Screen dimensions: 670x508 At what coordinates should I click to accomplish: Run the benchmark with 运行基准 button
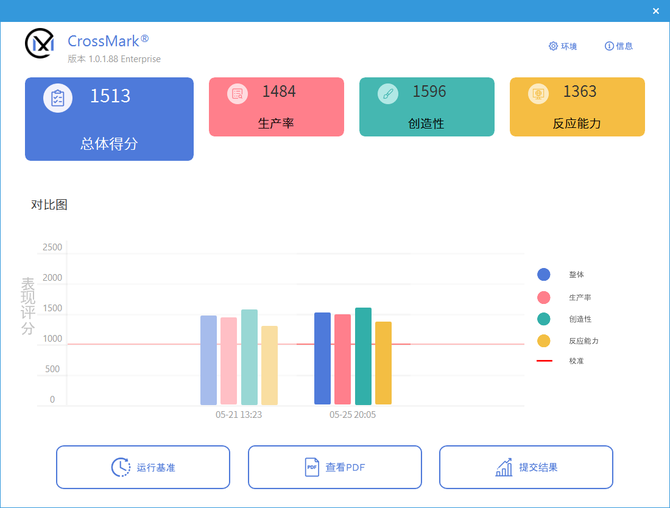[143, 467]
